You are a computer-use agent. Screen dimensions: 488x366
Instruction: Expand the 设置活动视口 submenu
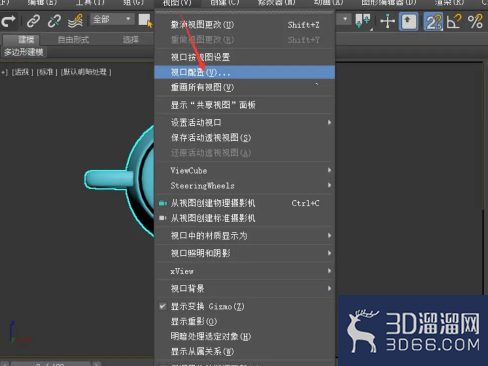[x=245, y=122]
